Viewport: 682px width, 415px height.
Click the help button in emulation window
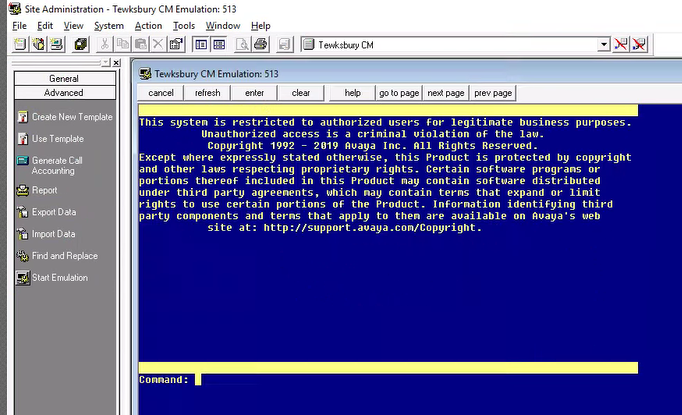coord(352,93)
